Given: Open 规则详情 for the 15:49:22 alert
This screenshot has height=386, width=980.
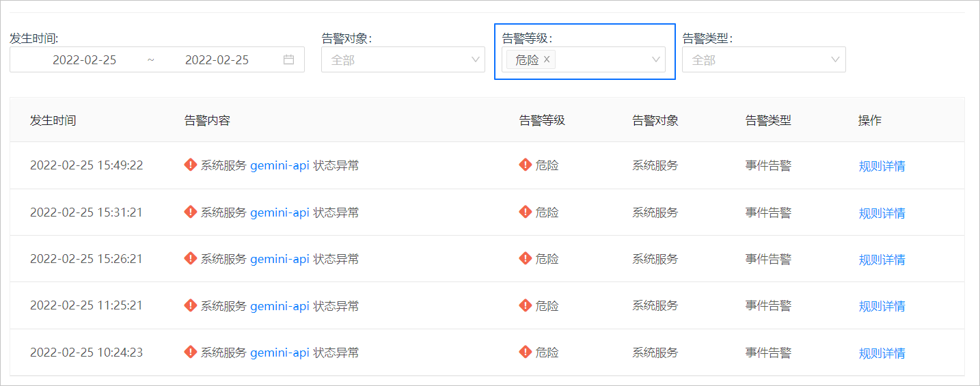Looking at the screenshot, I should [882, 166].
